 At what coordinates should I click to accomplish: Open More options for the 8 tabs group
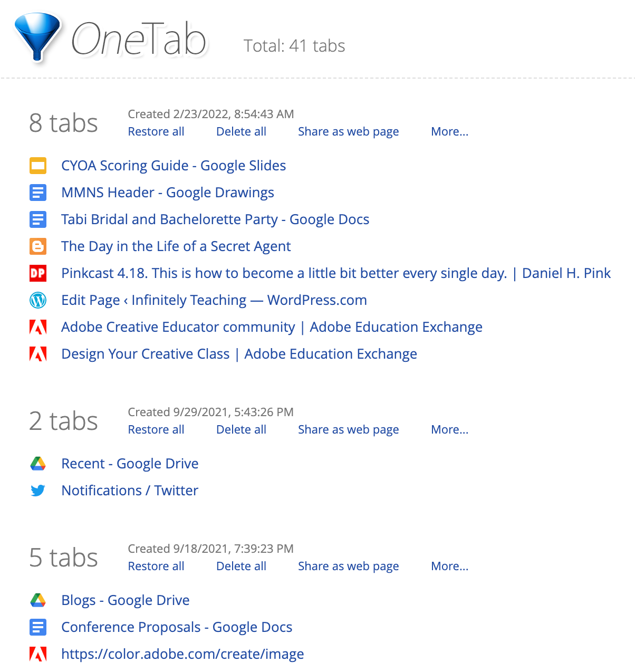(449, 132)
